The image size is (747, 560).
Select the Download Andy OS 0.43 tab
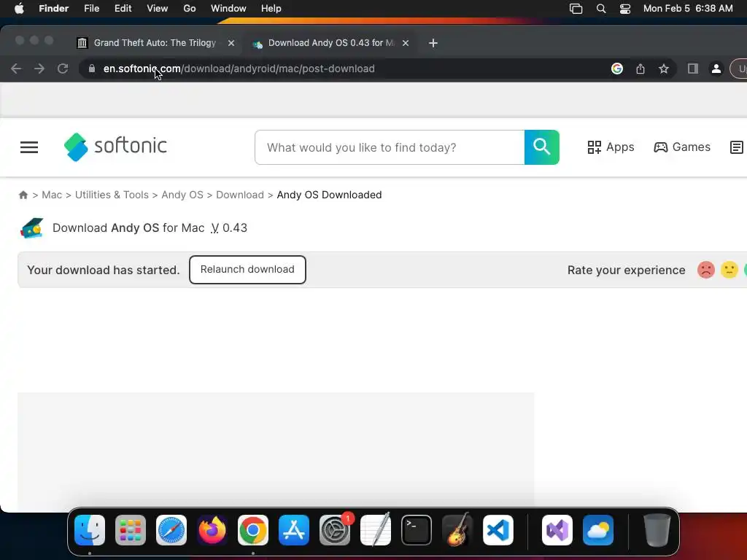click(329, 43)
